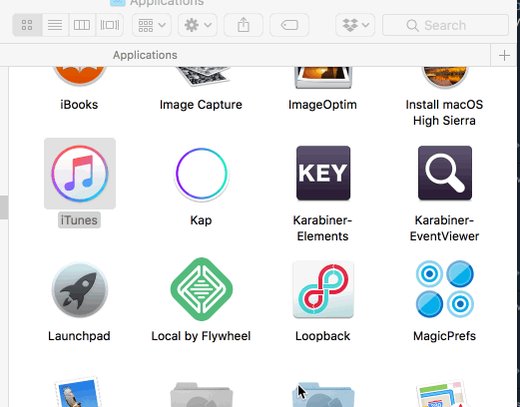Viewport: 520px width, 407px height.
Task: Select the app icon below MagicPrefs
Action: (x=442, y=393)
